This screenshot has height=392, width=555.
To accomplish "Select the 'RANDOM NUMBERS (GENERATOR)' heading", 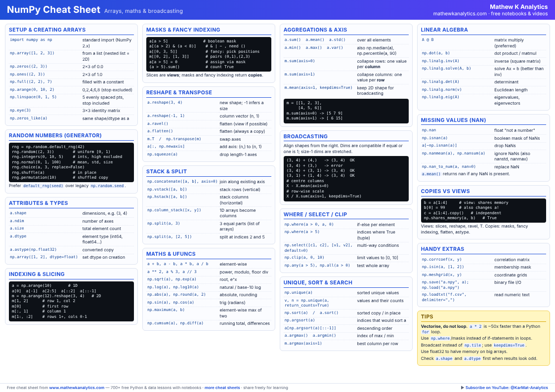I will [x=55, y=135].
